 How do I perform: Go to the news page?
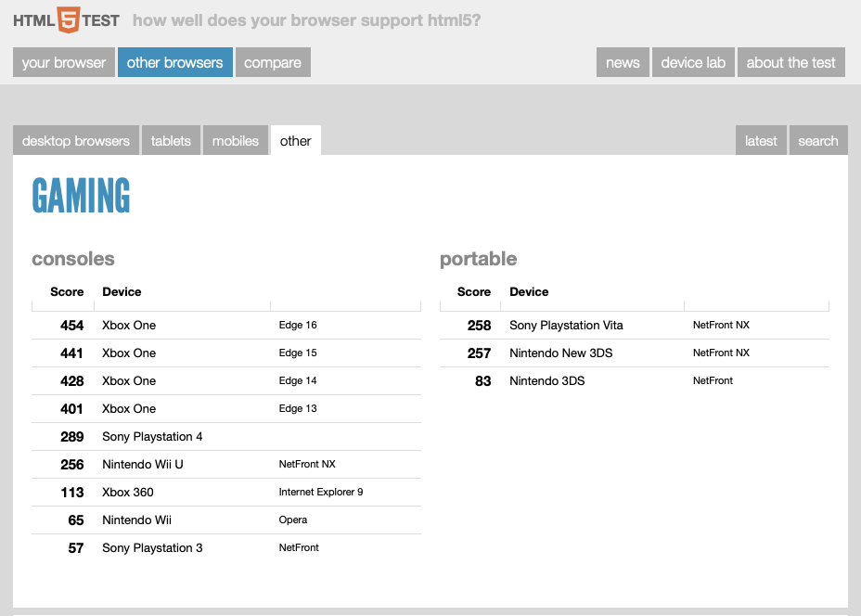point(623,62)
